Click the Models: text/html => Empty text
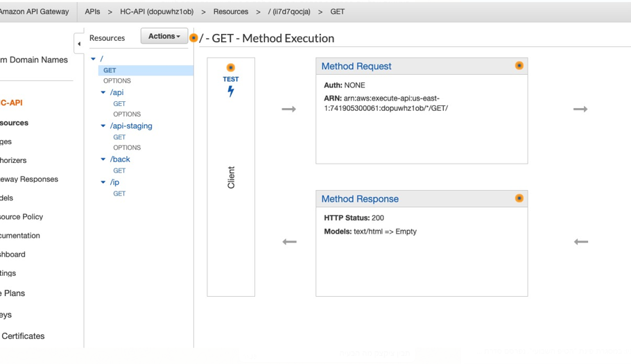 click(370, 232)
